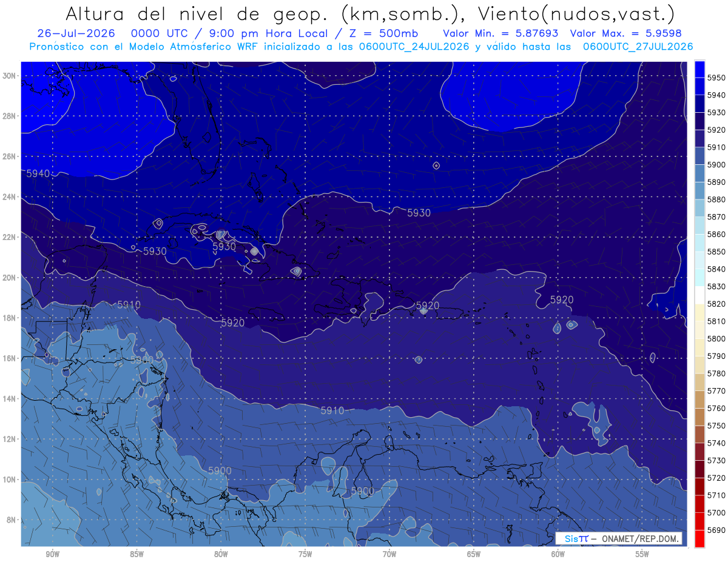Click the 5890 colorbar label

(x=717, y=182)
